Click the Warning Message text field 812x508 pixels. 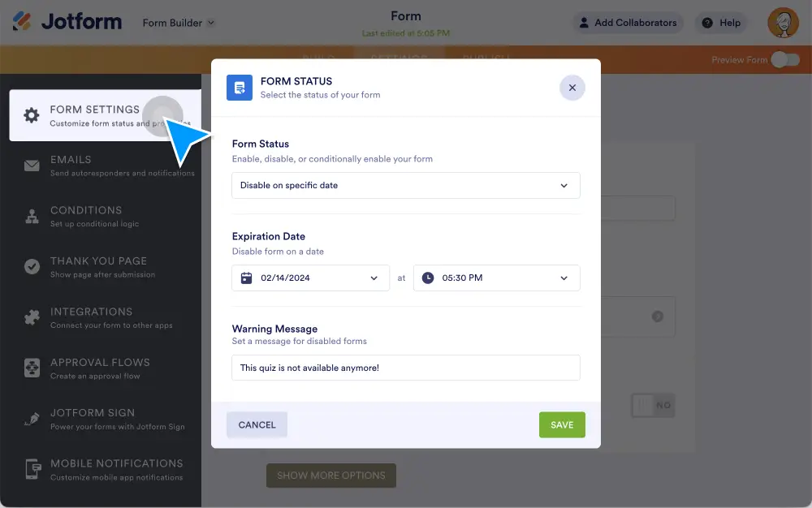[x=406, y=368]
